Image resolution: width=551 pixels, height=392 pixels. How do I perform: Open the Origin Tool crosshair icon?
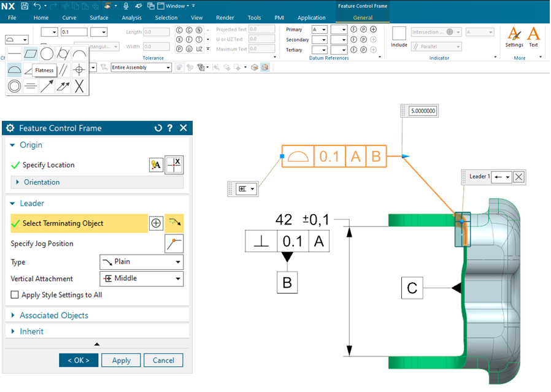point(174,165)
